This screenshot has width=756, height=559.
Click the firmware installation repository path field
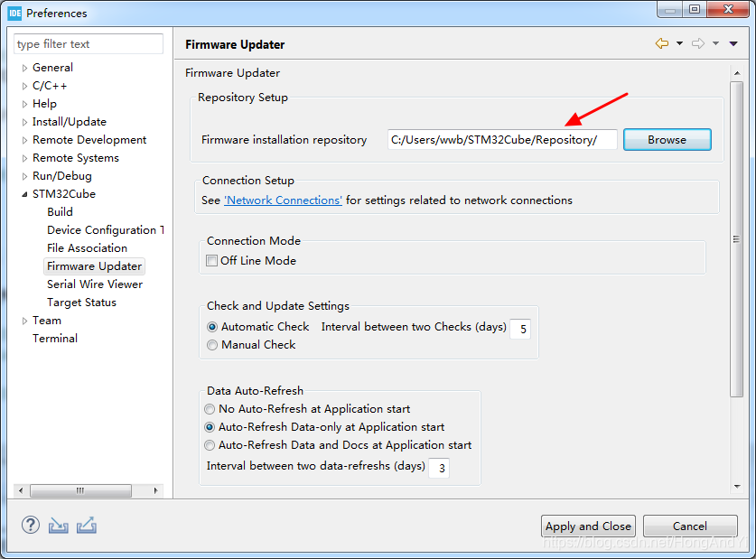coord(502,140)
